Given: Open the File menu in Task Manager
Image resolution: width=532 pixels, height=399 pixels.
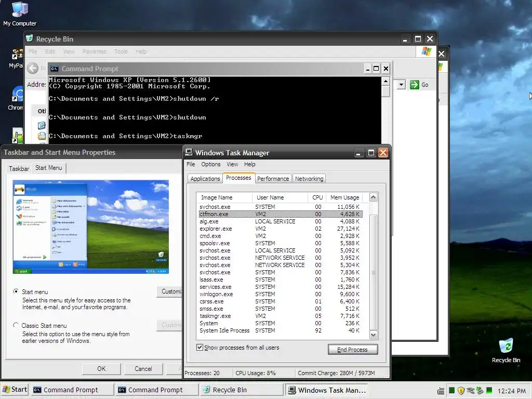Looking at the screenshot, I should click(191, 164).
